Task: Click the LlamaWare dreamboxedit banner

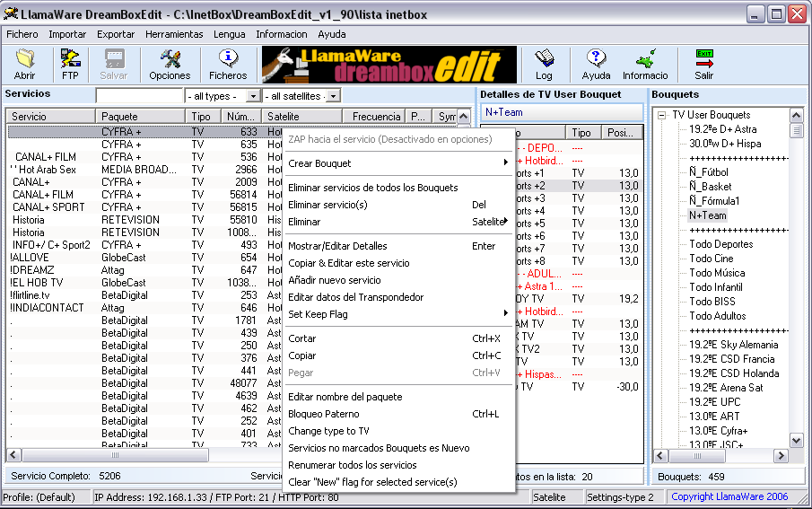Action: pos(389,65)
